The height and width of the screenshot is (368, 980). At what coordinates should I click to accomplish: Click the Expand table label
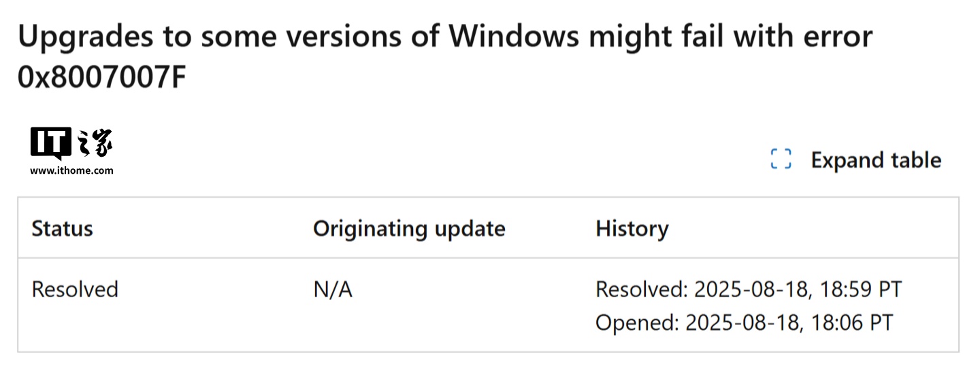pyautogui.click(x=876, y=160)
